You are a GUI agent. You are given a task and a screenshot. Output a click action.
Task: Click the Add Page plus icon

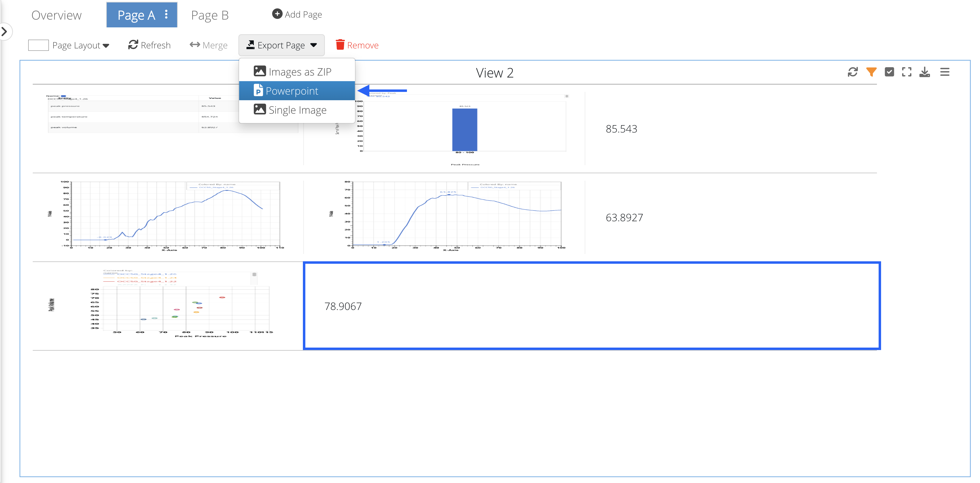pyautogui.click(x=277, y=14)
